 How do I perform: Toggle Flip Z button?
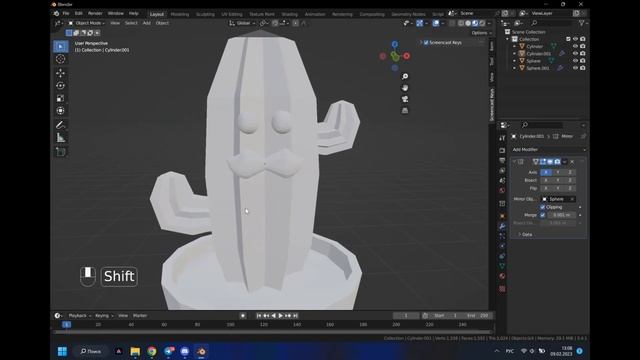(570, 188)
